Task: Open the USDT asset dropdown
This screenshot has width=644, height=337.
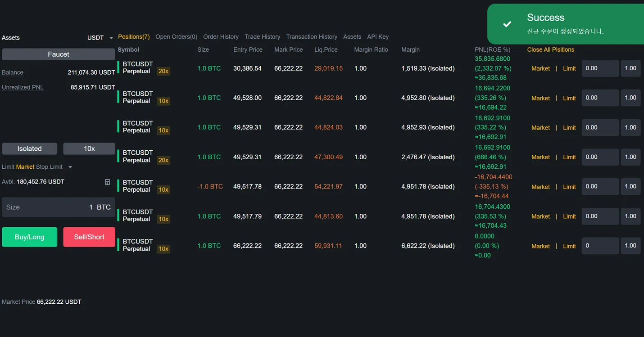Action: click(100, 38)
